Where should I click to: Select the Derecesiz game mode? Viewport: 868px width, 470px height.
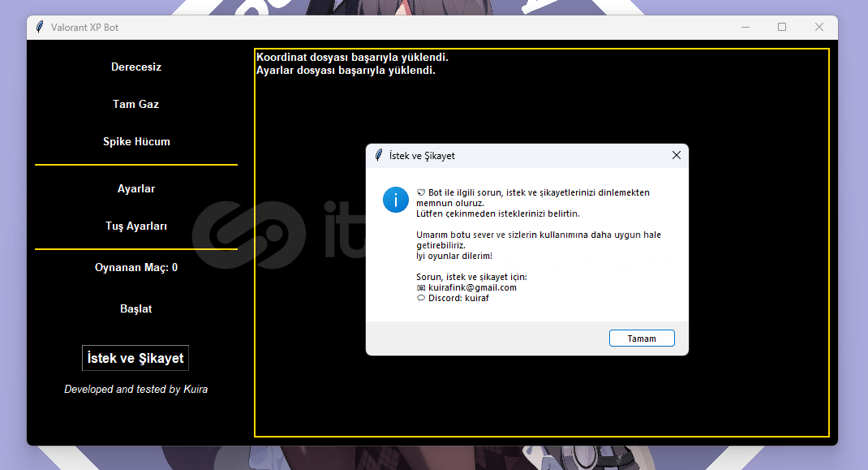(136, 67)
